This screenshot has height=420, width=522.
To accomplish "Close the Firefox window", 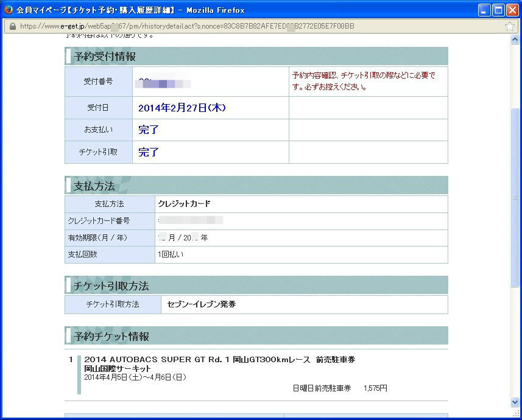I will 512,10.
